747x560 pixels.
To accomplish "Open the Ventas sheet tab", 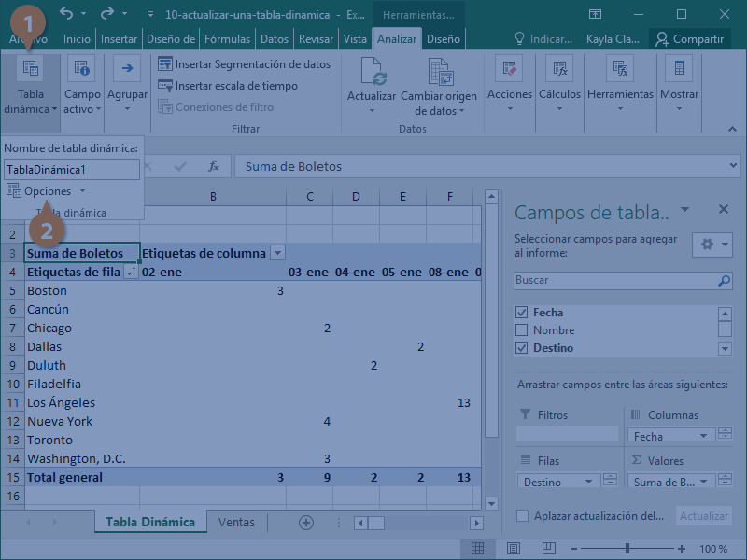I will [x=236, y=523].
